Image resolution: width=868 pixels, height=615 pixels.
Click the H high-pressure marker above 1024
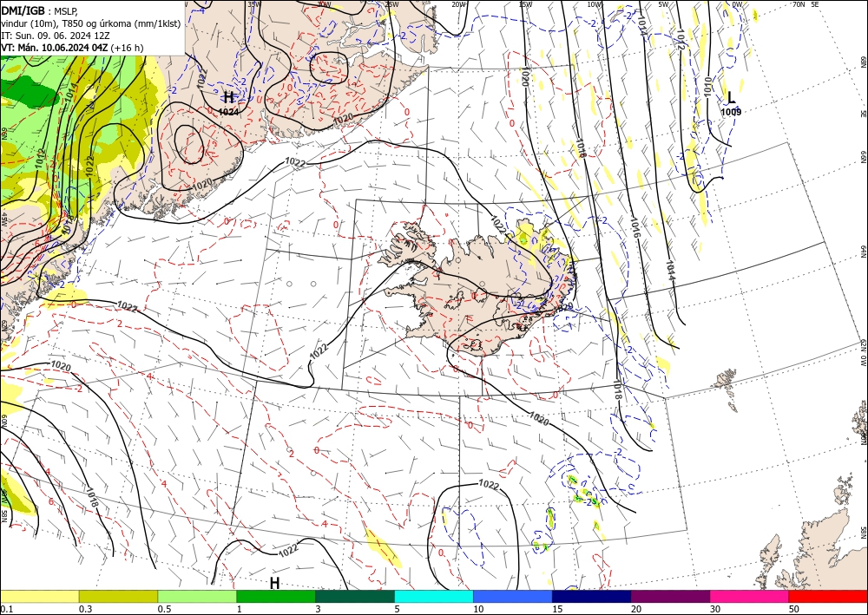click(228, 98)
